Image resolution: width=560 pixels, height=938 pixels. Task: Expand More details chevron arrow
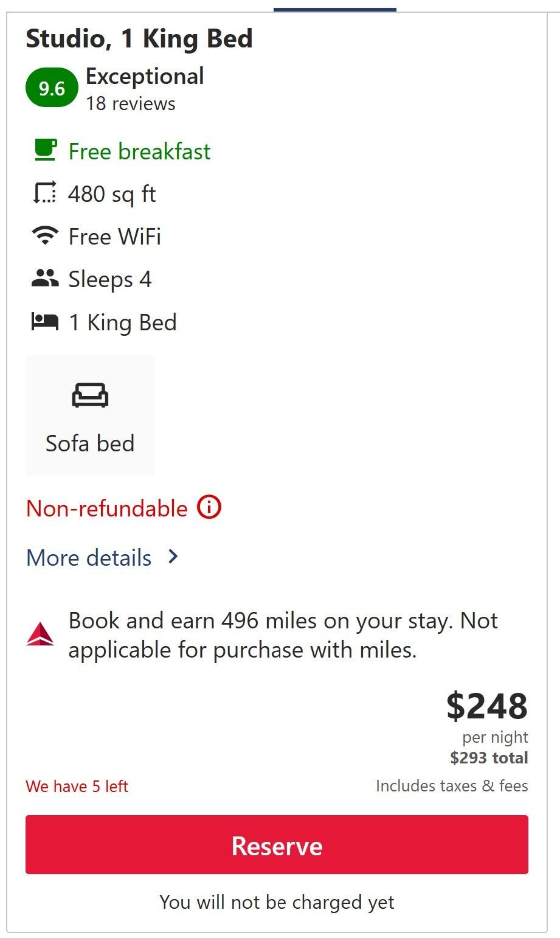pos(173,557)
